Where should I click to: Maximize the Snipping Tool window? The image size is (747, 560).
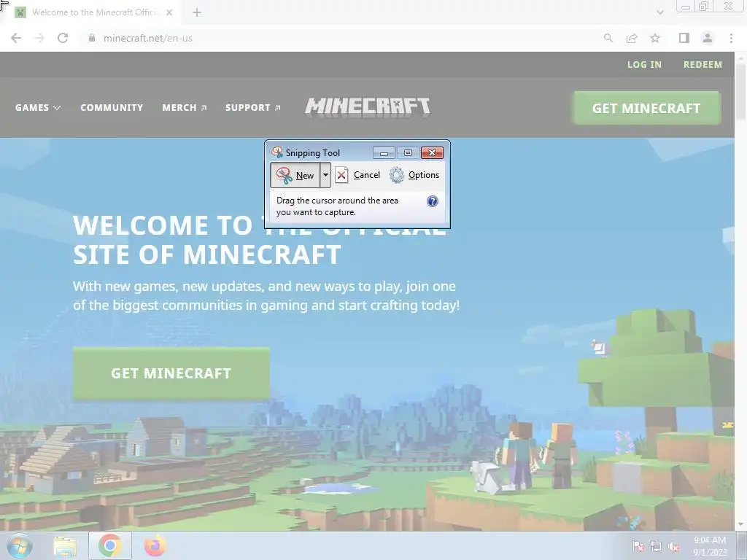click(x=408, y=153)
